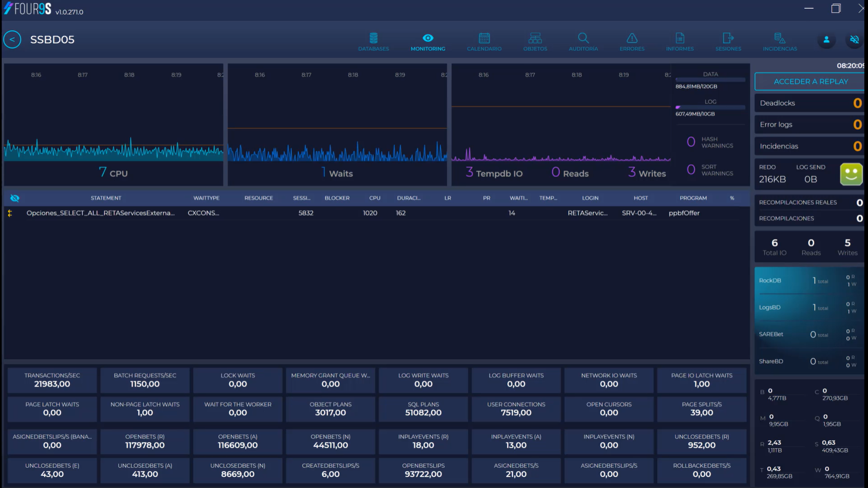Toggle the yellow arrows indicator beside the Opciones statement
The image size is (868, 488).
pos(9,213)
